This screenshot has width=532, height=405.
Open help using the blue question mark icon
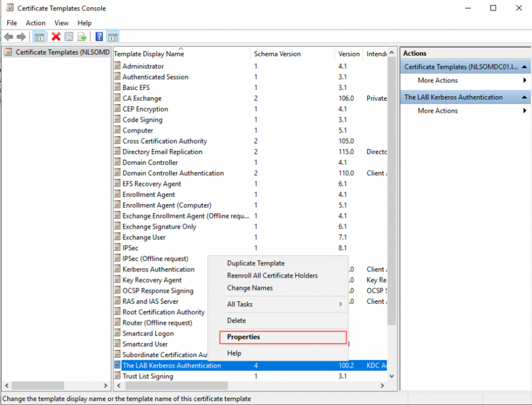click(x=99, y=36)
